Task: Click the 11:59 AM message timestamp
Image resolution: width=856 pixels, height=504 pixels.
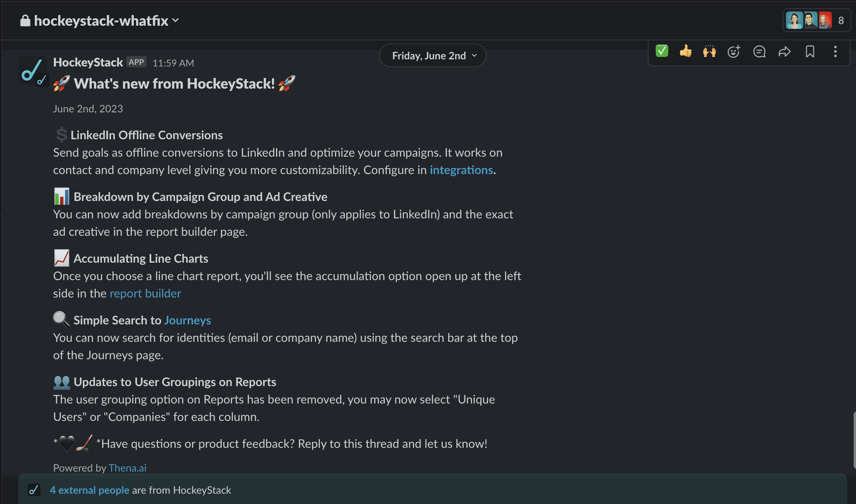Action: 173,63
